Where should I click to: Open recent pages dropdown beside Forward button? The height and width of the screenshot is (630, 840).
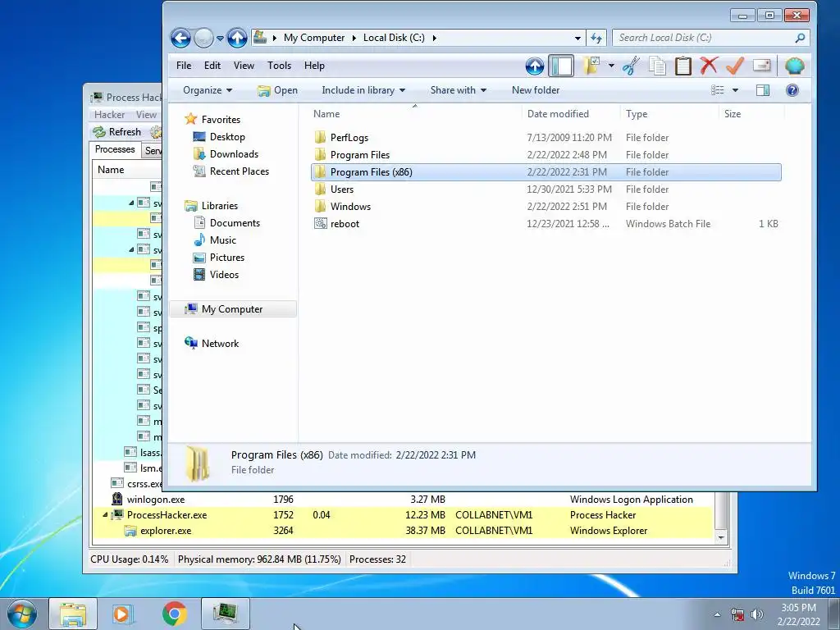point(220,39)
